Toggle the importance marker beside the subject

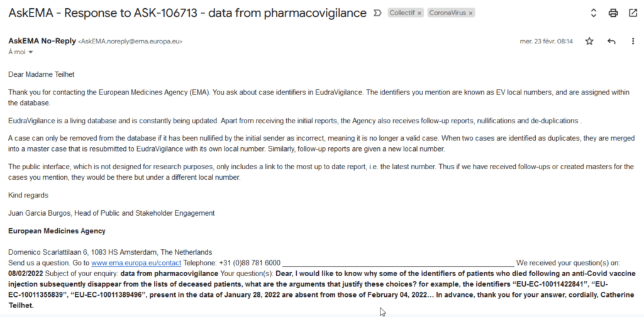click(377, 13)
